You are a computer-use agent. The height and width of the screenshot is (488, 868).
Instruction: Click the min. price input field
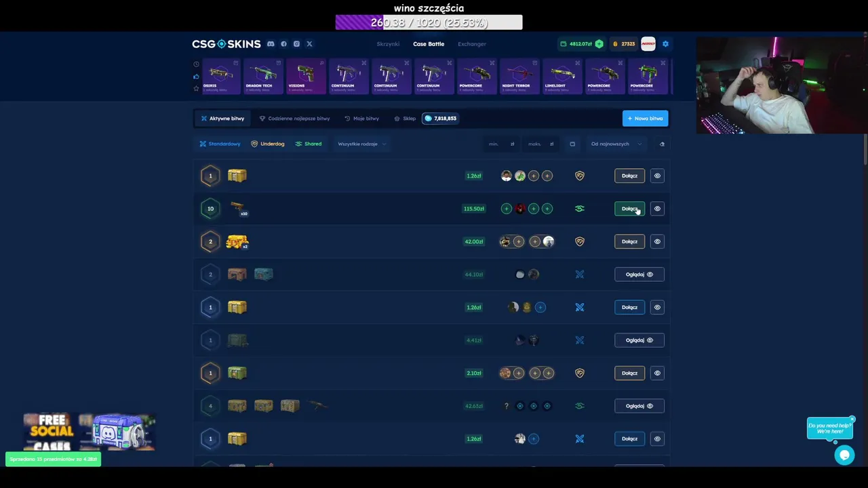[x=502, y=144]
